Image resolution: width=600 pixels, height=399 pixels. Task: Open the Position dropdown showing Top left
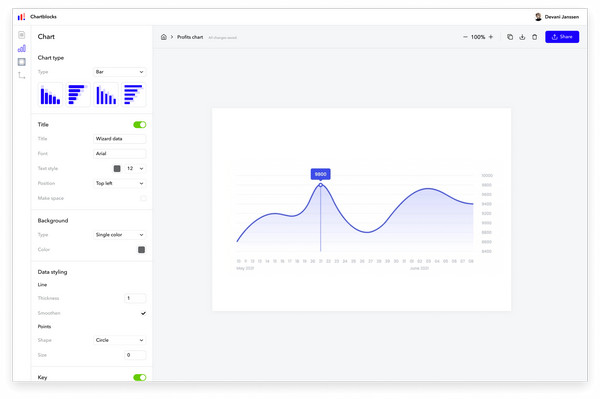[x=119, y=184]
